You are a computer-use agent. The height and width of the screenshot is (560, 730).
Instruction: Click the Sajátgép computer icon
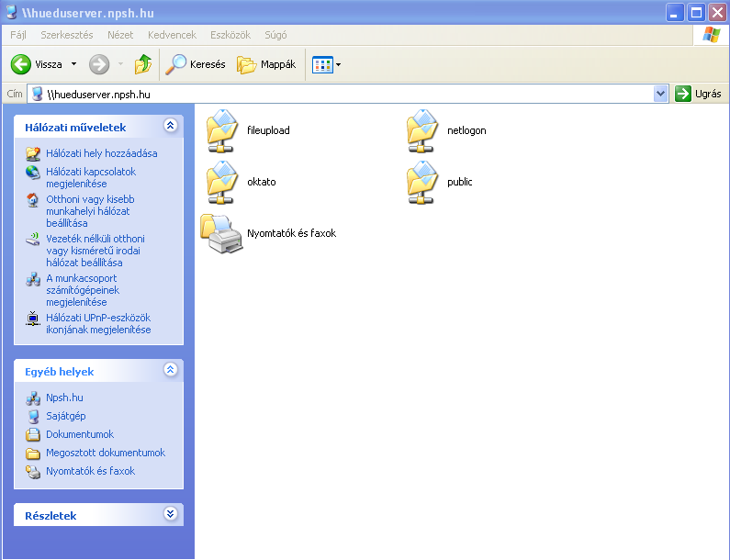click(x=32, y=416)
